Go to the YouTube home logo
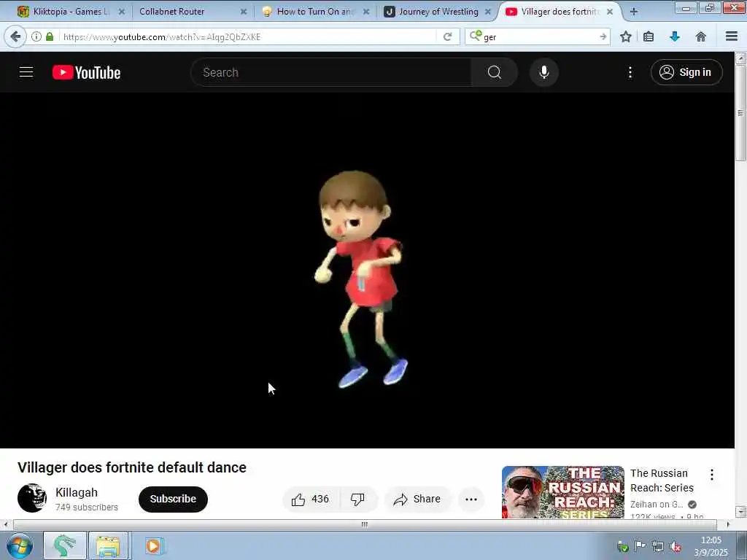747x560 pixels. pos(86,72)
